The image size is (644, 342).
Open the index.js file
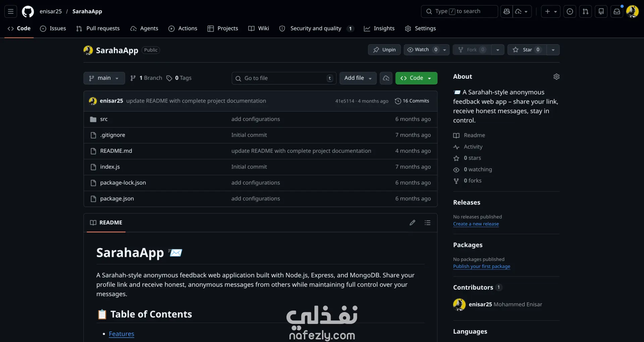pyautogui.click(x=110, y=167)
